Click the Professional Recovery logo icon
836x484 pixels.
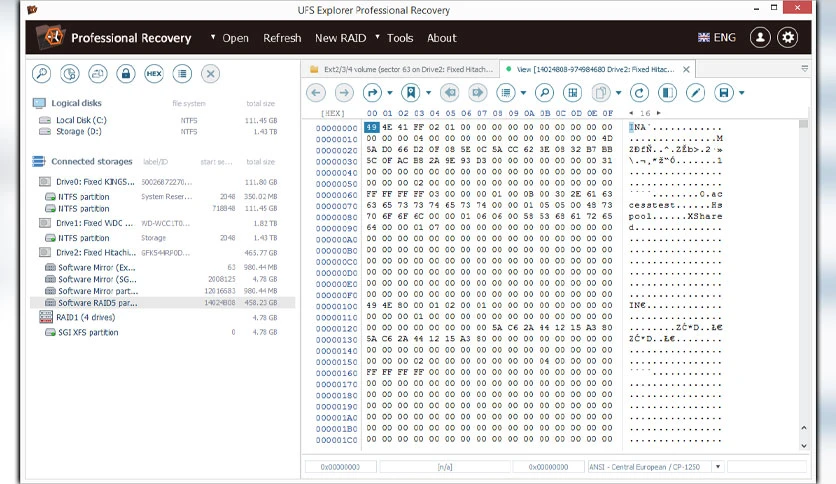(x=51, y=37)
